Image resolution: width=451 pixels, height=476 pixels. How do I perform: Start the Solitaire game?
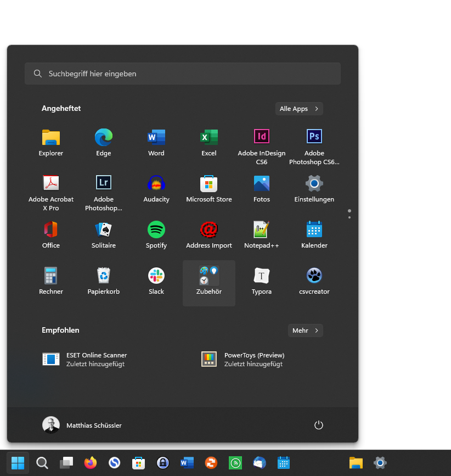coord(104,235)
